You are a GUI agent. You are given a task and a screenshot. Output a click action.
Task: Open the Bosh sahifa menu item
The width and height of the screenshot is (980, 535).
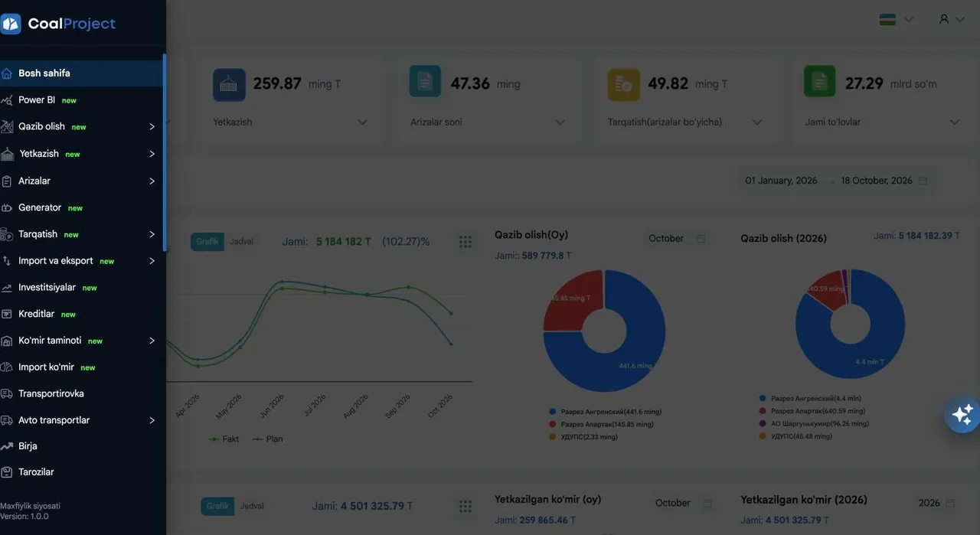pyautogui.click(x=81, y=73)
